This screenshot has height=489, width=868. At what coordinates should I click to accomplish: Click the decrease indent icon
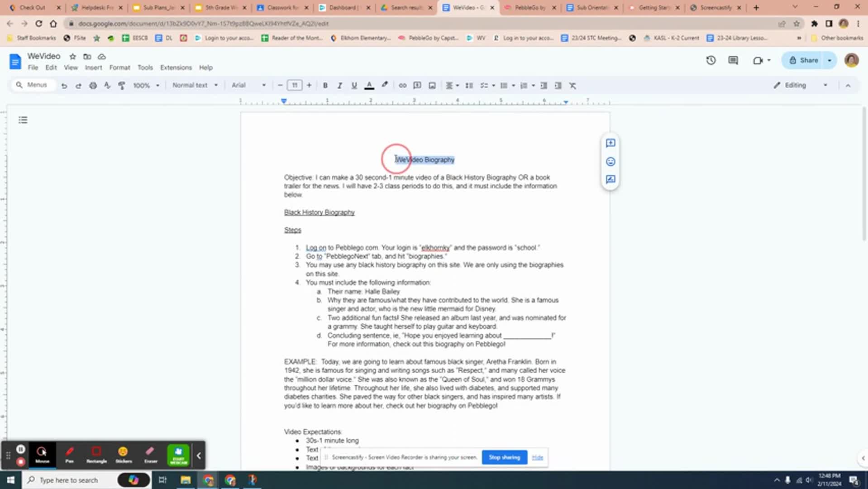click(x=544, y=86)
